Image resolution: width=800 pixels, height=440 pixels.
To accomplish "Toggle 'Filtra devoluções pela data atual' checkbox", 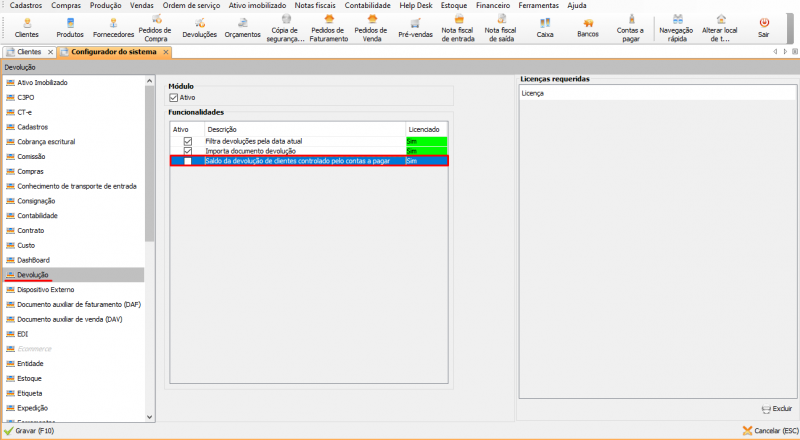I will click(x=187, y=142).
